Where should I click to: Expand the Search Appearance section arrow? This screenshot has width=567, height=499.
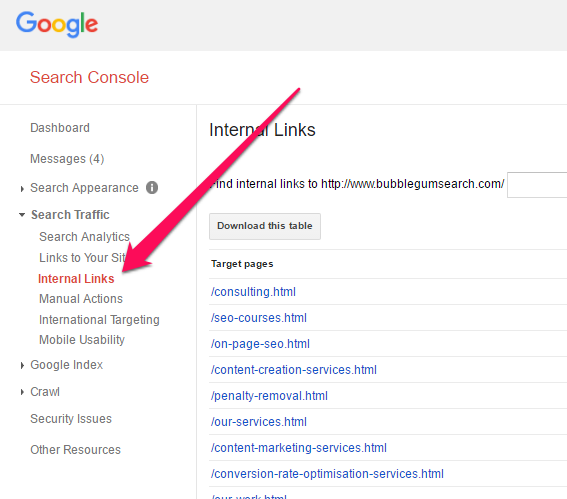22,189
